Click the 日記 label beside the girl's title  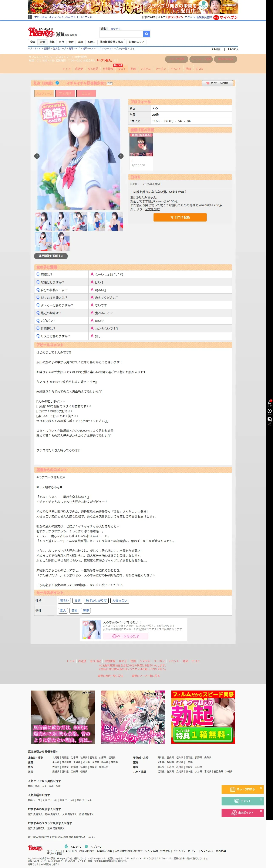click(110, 83)
